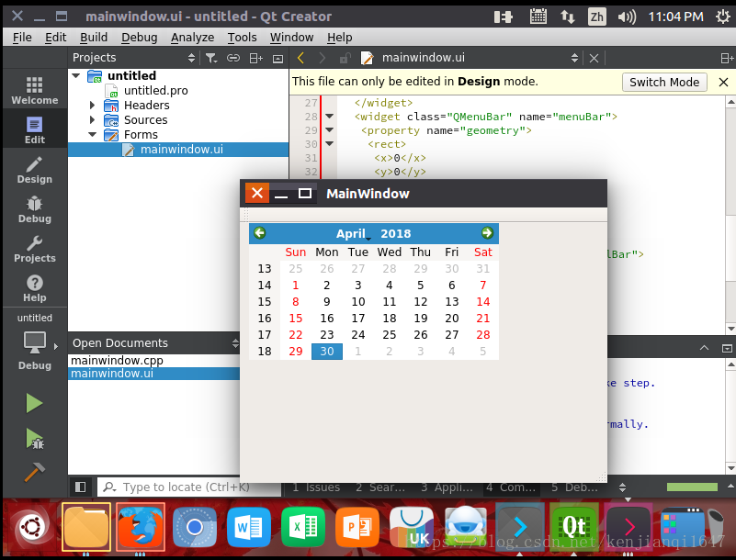
Task: Open the Debug menu
Action: coord(139,37)
